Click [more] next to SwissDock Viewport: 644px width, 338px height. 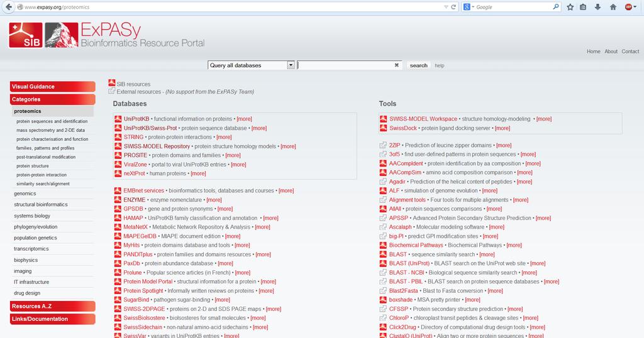[502, 128]
